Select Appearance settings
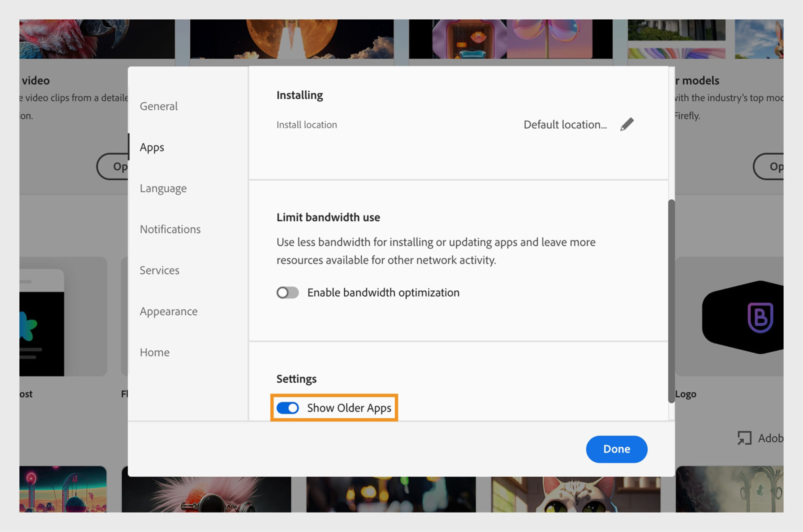 [169, 311]
